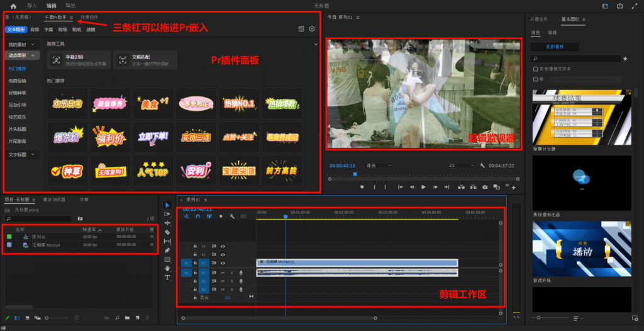Screen dimensions: 644x331
Task: Select the Track Select Forward tool
Action: [x=167, y=214]
